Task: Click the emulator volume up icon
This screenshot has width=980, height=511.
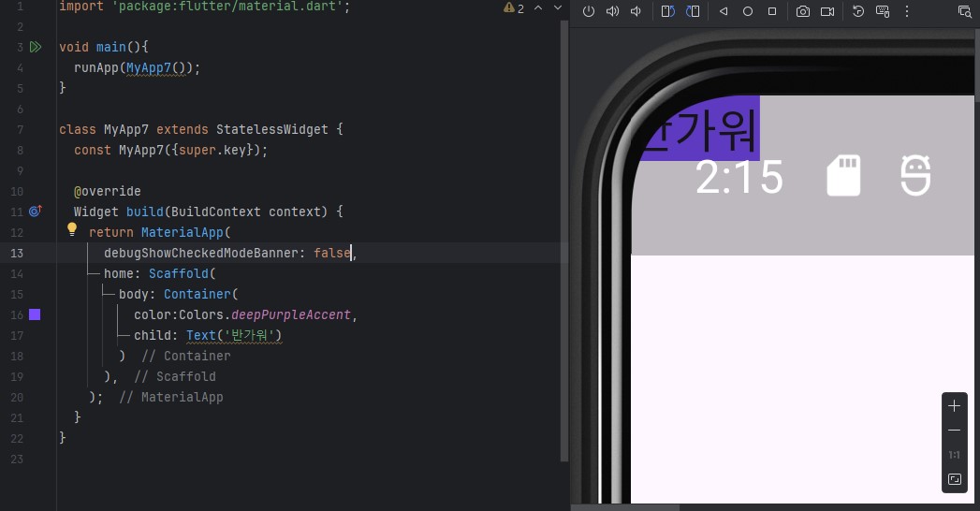Action: (612, 11)
